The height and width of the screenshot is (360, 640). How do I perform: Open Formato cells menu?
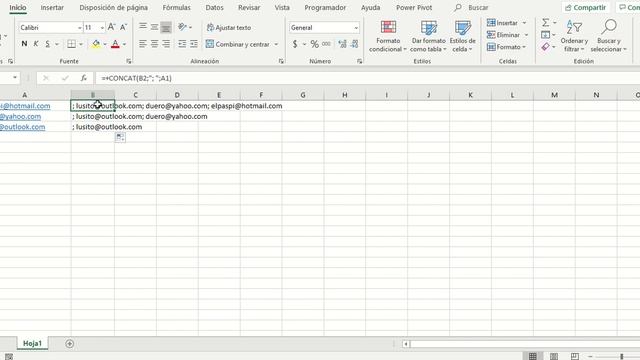pos(506,47)
